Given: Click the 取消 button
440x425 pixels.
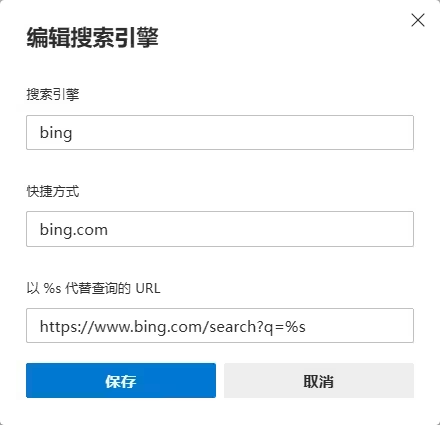Looking at the screenshot, I should pyautogui.click(x=319, y=380).
